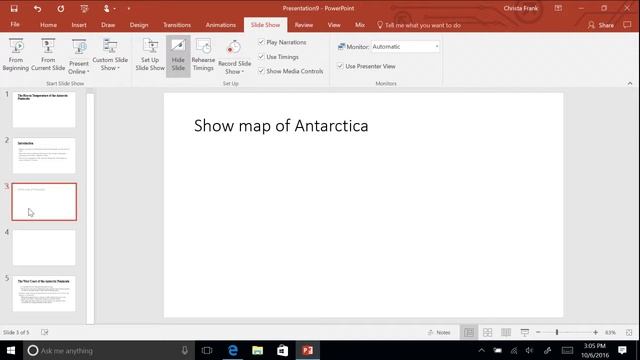This screenshot has height=360, width=640.
Task: Click Christa Frank account name
Action: pyautogui.click(x=520, y=8)
